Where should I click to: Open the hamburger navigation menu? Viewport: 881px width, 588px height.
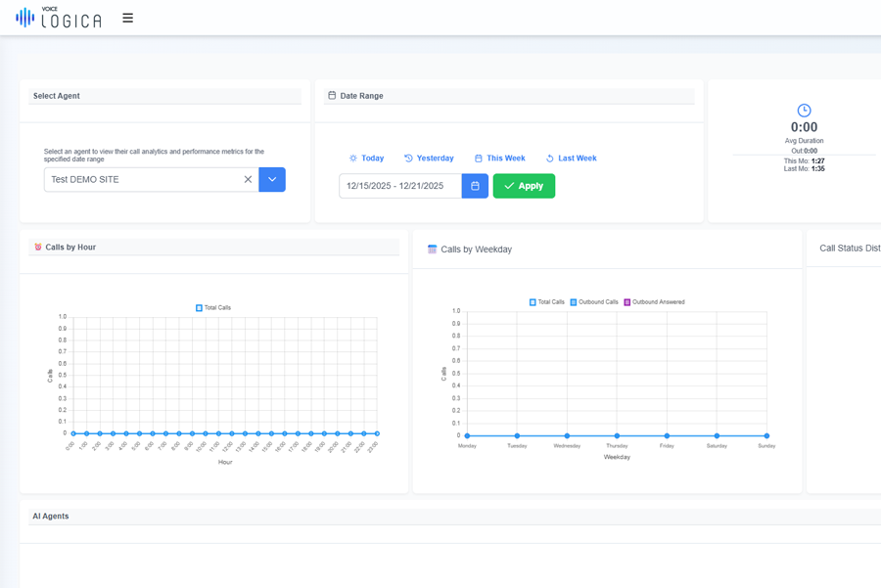tap(127, 18)
